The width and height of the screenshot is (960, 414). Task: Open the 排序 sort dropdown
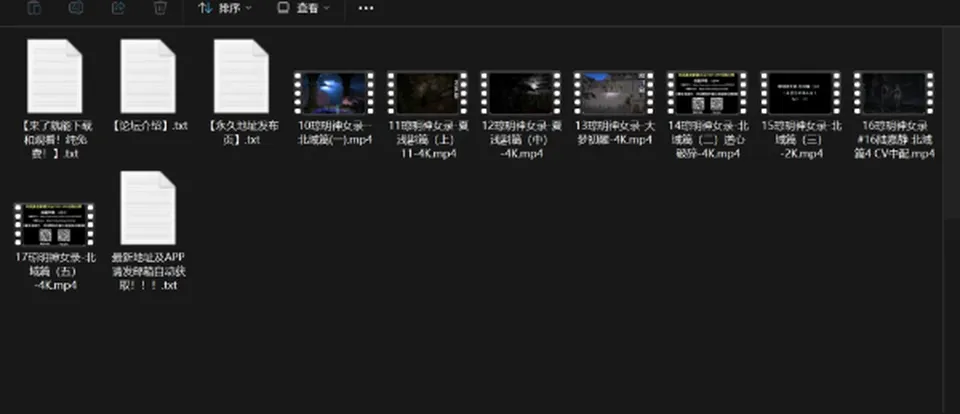225,8
